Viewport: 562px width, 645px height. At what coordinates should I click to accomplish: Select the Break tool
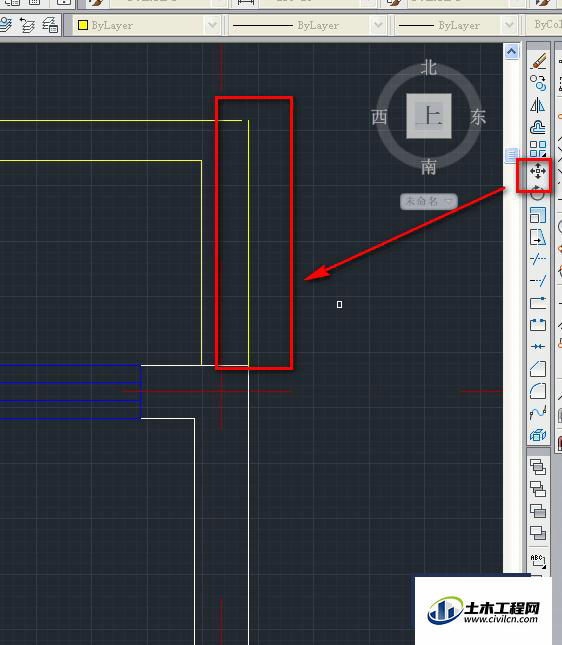538,325
